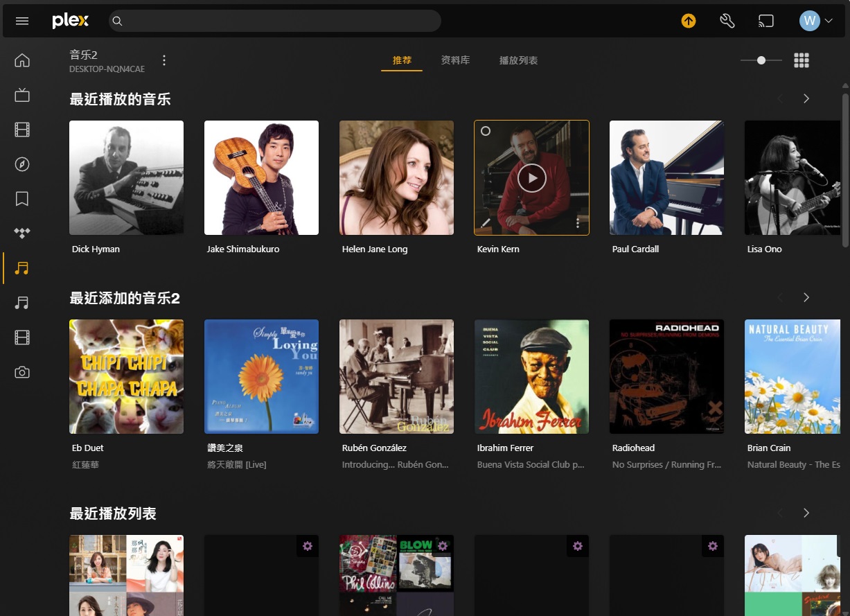Viewport: 850px width, 616px height.
Task: Click the orange update arrow icon
Action: [x=688, y=21]
